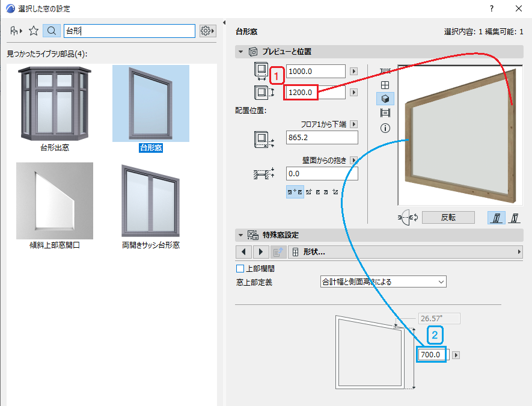Click the 反転 flip button
Image resolution: width=532 pixels, height=406 pixels.
448,218
